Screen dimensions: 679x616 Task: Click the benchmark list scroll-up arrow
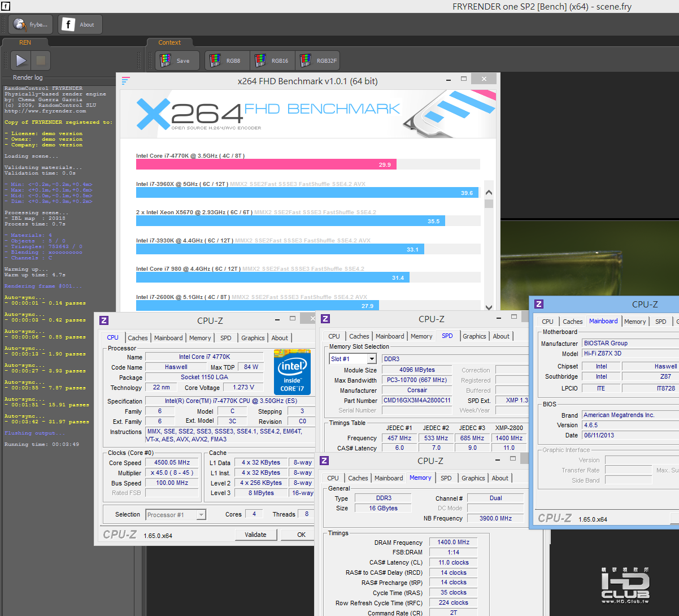[x=489, y=193]
